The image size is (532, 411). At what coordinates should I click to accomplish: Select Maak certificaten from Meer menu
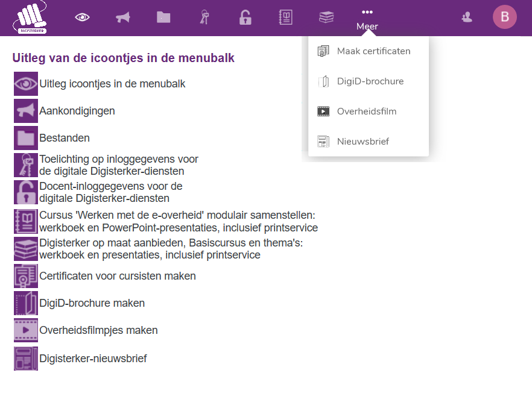coord(369,51)
